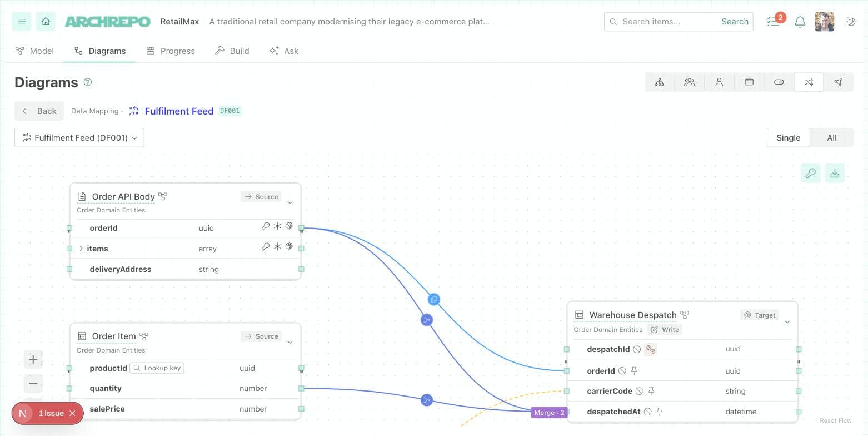Screen dimensions: 868x436
Task: Switch to Single view
Action: point(788,138)
